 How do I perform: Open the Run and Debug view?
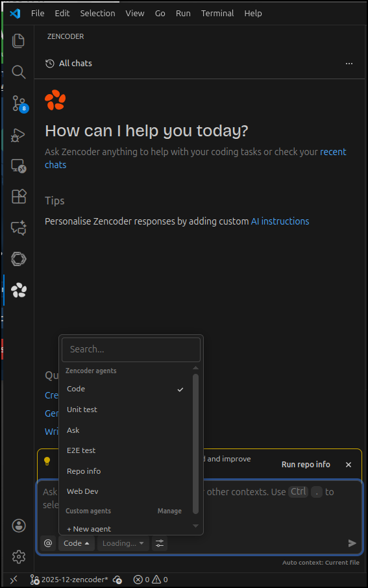pyautogui.click(x=18, y=134)
